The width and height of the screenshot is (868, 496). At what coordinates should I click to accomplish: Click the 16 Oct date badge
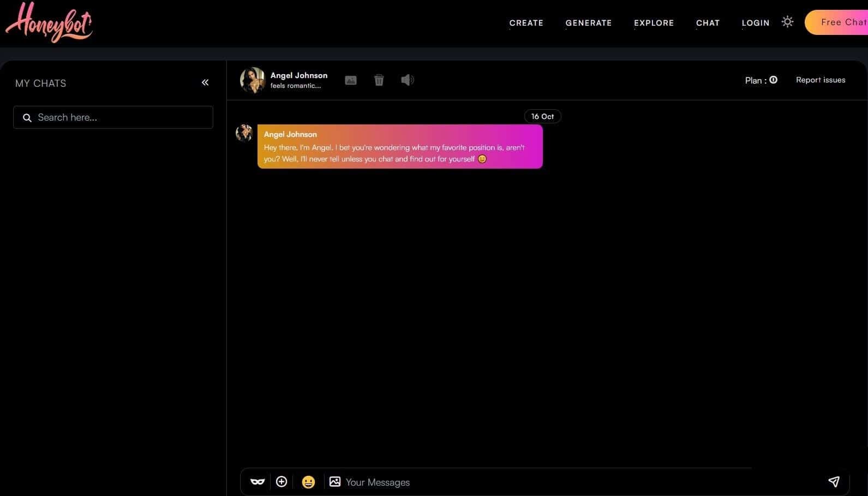pos(542,116)
